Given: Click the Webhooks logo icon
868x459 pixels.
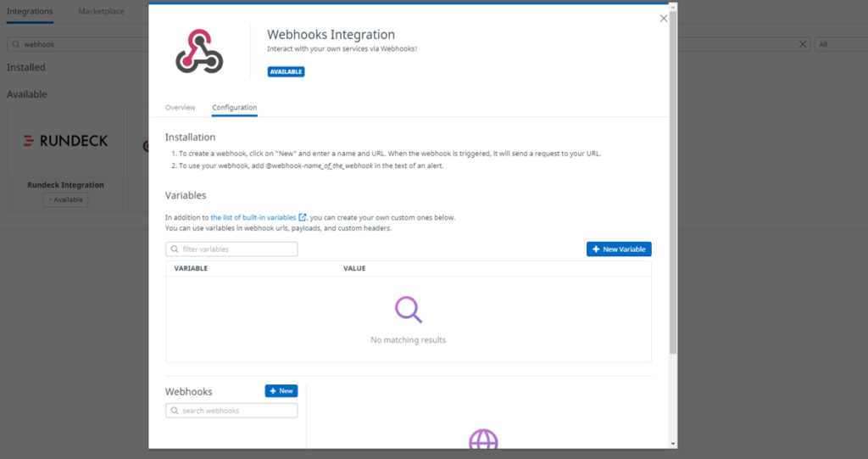Looking at the screenshot, I should click(x=199, y=52).
